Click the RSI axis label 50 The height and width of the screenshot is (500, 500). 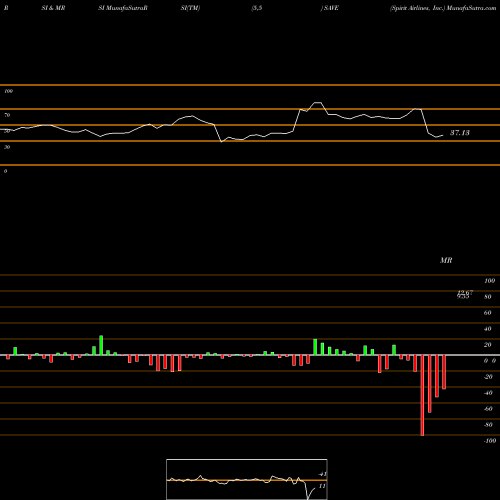coord(7,131)
